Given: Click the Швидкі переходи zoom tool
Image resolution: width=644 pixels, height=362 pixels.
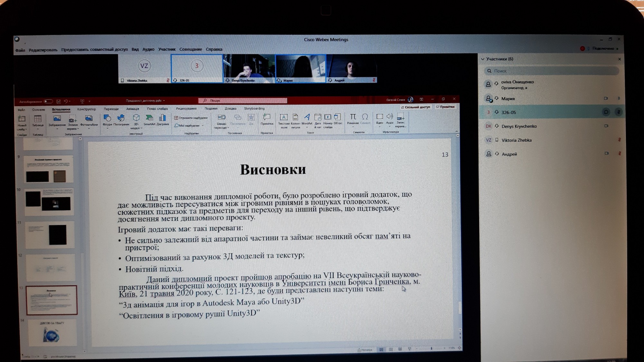Looking at the screenshot, I should coord(221,121).
